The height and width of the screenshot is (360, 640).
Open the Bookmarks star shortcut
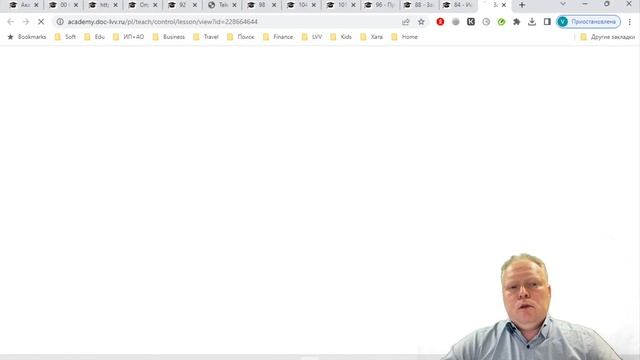pyautogui.click(x=27, y=37)
